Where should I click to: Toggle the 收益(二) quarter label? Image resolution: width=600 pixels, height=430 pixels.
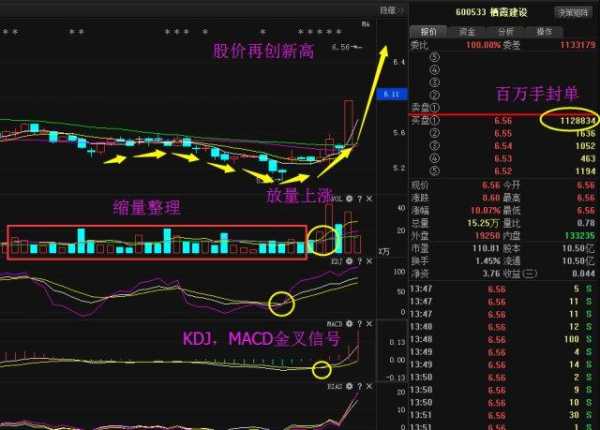pos(520,274)
